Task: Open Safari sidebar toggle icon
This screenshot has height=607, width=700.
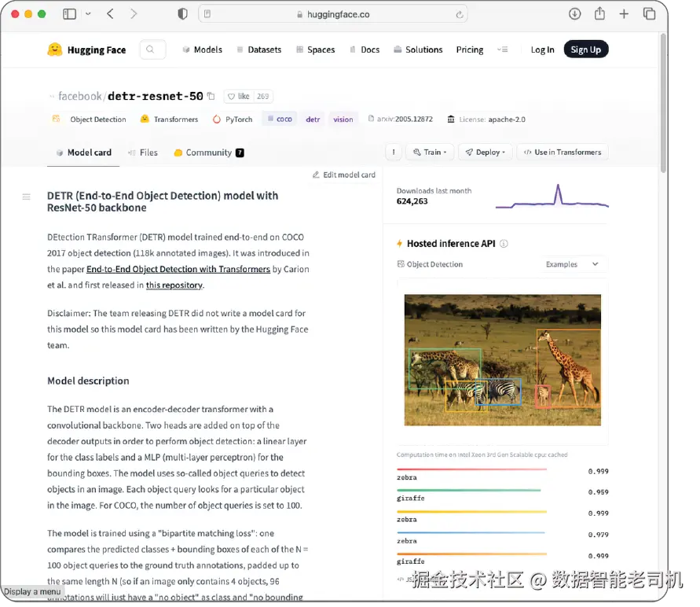Action: coord(69,14)
